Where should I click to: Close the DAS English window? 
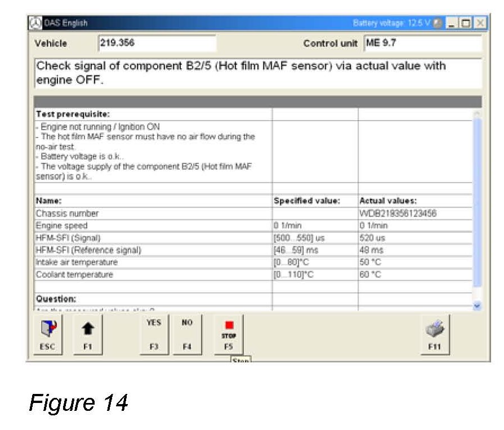click(479, 23)
